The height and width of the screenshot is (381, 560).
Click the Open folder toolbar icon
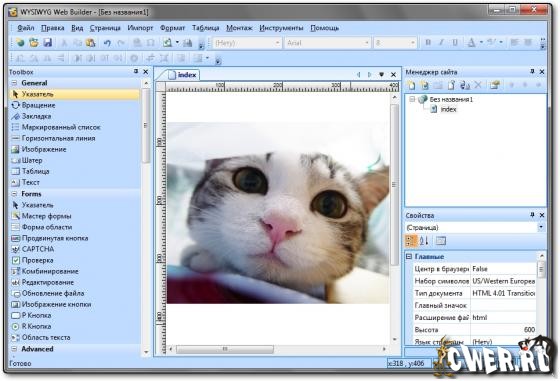[34, 43]
